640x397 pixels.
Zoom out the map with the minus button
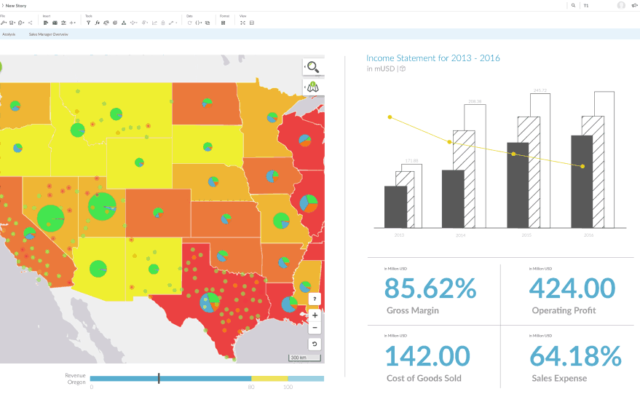314,328
